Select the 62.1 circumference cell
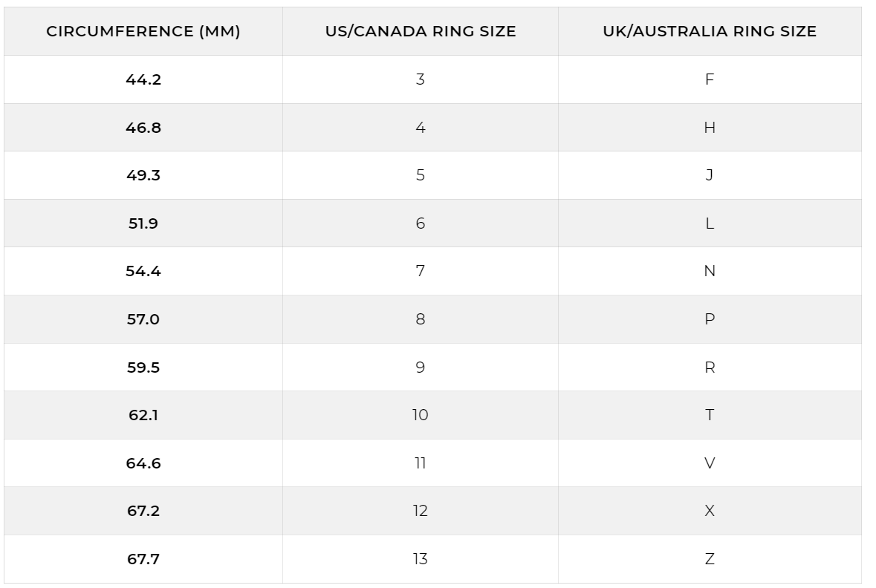 coord(143,415)
